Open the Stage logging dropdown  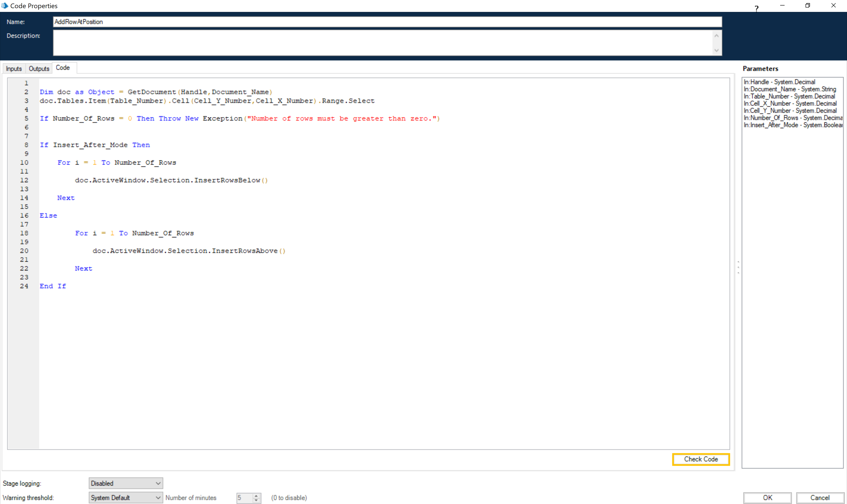[126, 483]
